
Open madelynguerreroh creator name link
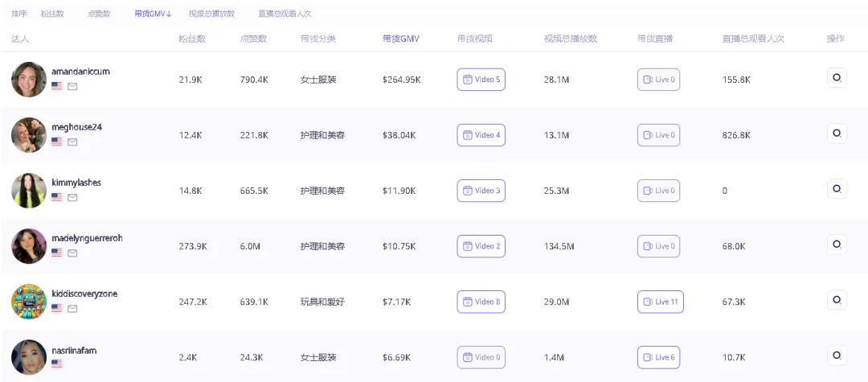coord(87,238)
